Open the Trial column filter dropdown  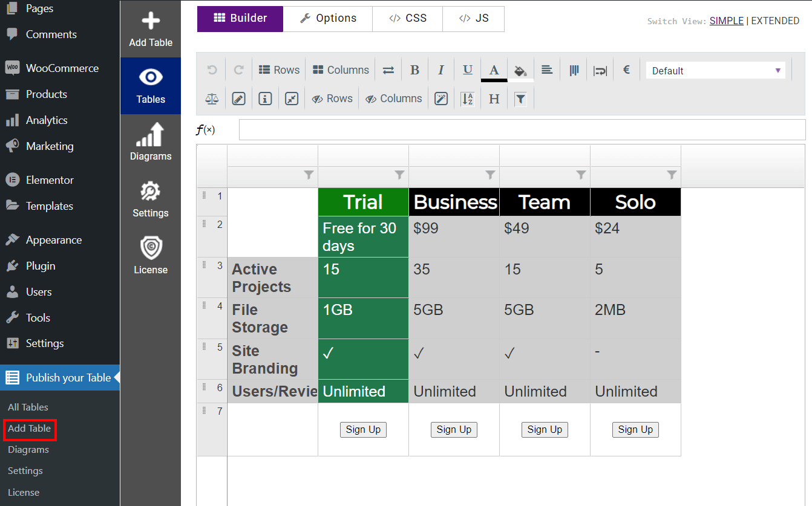pos(400,176)
